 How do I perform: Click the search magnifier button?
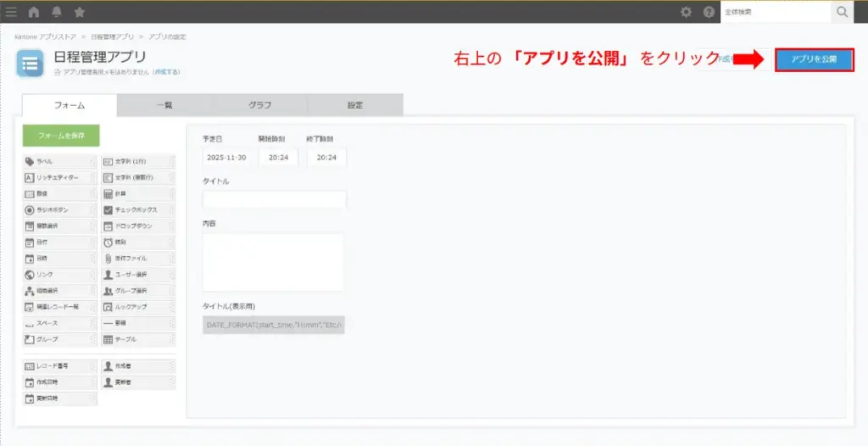[x=843, y=12]
